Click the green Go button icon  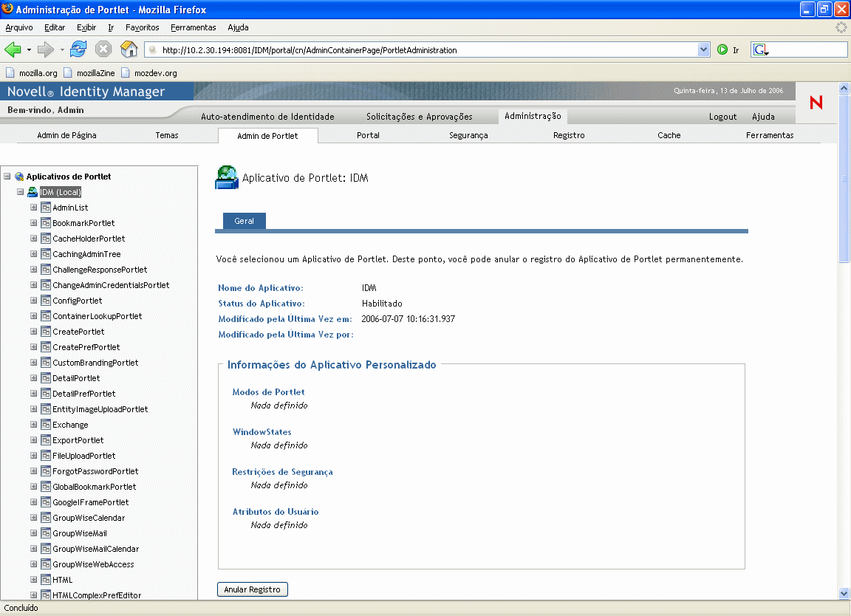click(722, 49)
